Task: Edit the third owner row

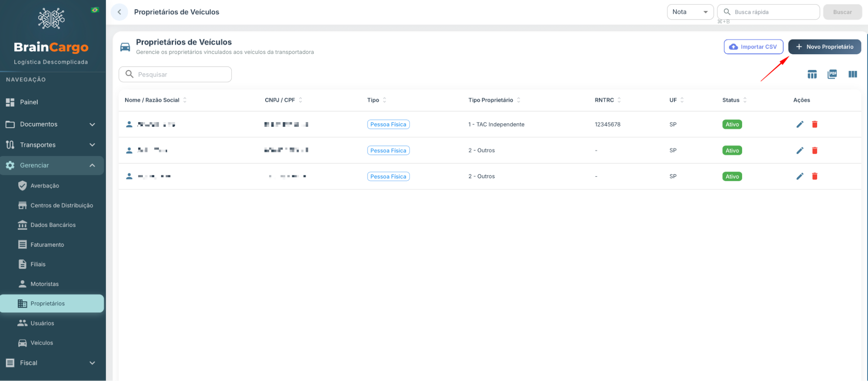Action: tap(800, 176)
